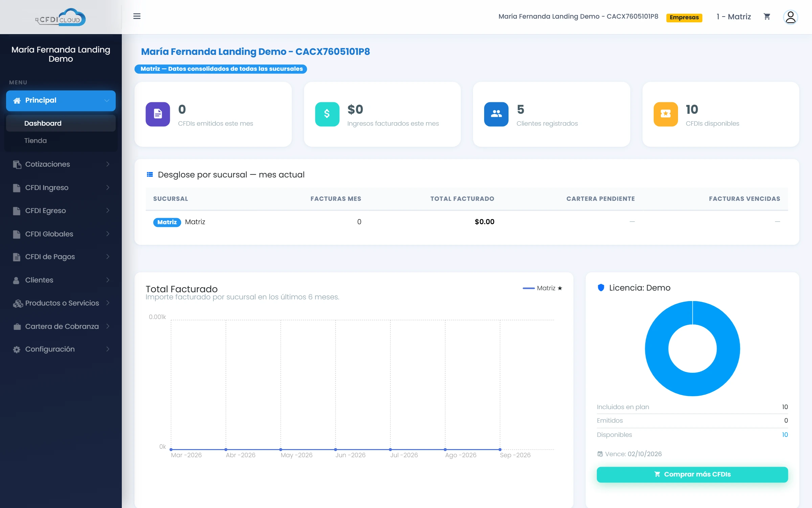Click the yellow Empresas badge
The image size is (812, 508).
[684, 17]
